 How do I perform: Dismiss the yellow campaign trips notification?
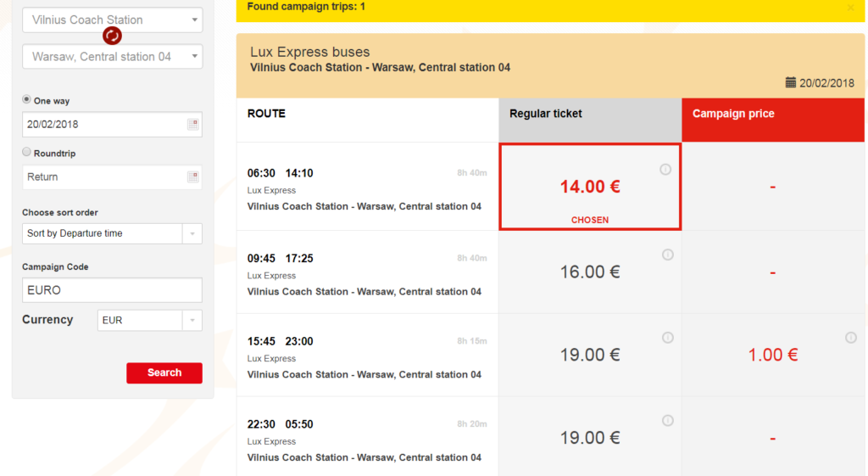pos(851,8)
